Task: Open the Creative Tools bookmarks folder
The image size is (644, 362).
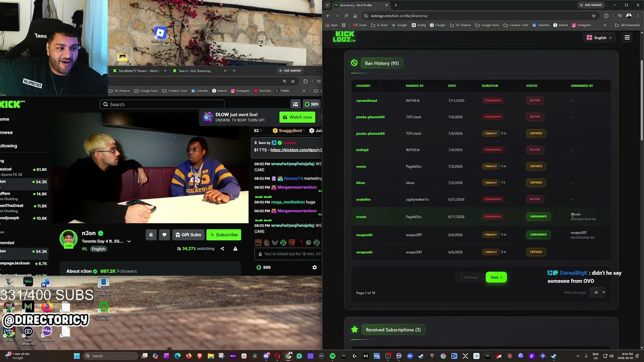Action: point(516,25)
